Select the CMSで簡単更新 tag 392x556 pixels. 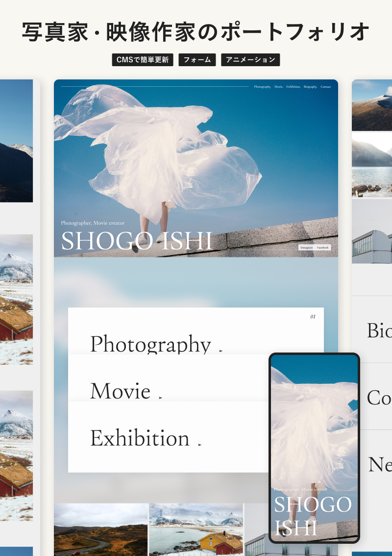[x=143, y=60]
